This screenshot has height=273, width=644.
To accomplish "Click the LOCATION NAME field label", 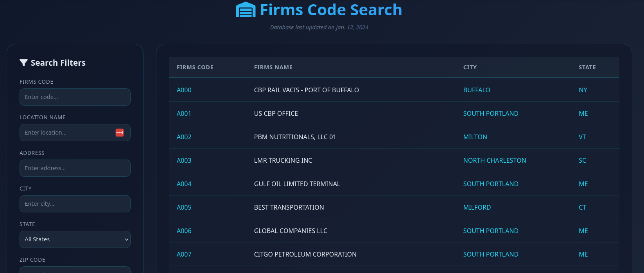I will click(43, 117).
